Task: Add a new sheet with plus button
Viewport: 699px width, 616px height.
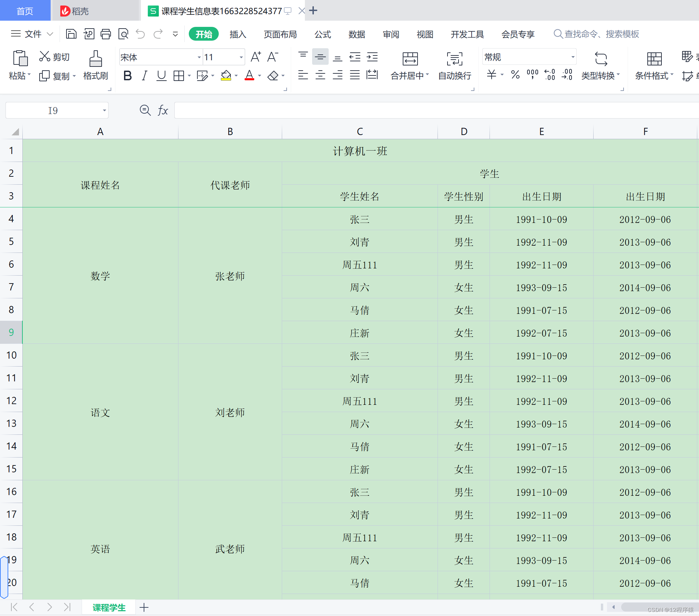Action: click(144, 607)
